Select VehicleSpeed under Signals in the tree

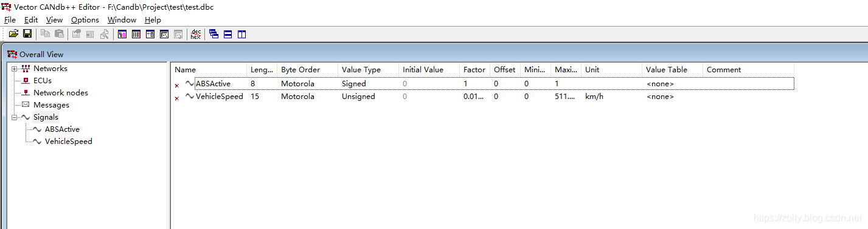[69, 142]
